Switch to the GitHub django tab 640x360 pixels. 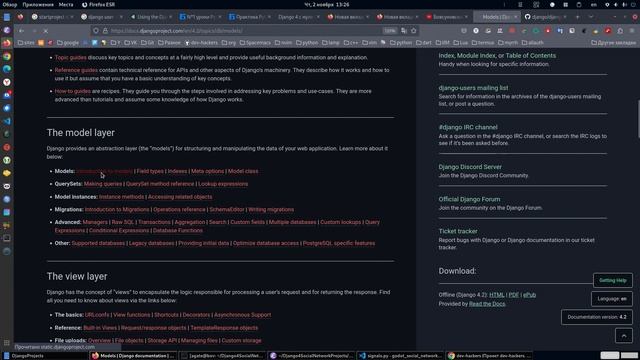tap(545, 17)
